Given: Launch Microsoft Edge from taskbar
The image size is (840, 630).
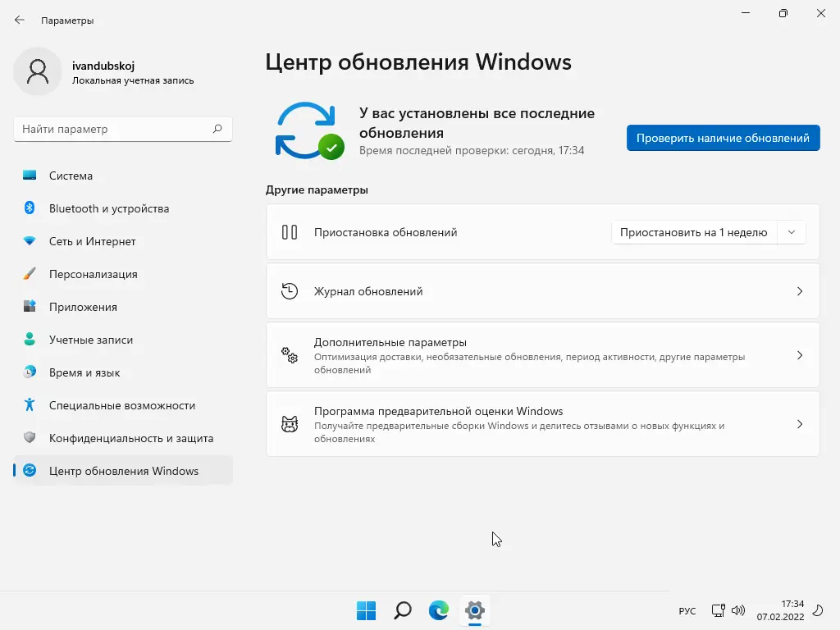Looking at the screenshot, I should (x=439, y=610).
